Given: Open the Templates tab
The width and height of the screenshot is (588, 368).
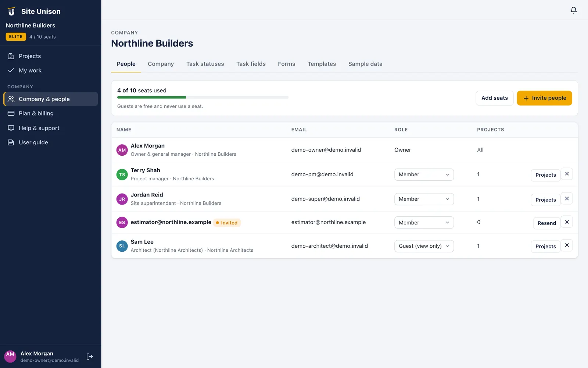Looking at the screenshot, I should (x=322, y=64).
